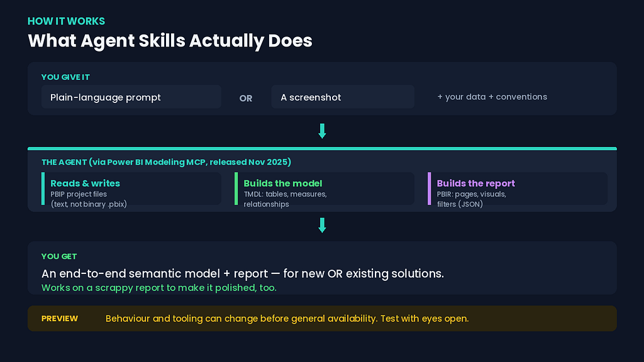Click the yellow 'PREVIEW' badge label
644x362 pixels.
[x=60, y=319]
